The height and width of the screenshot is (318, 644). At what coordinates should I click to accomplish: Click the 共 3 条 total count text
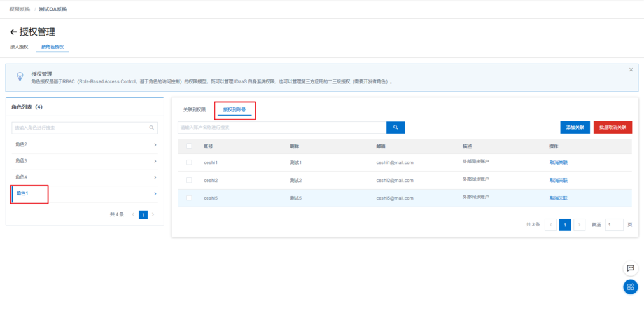click(533, 225)
